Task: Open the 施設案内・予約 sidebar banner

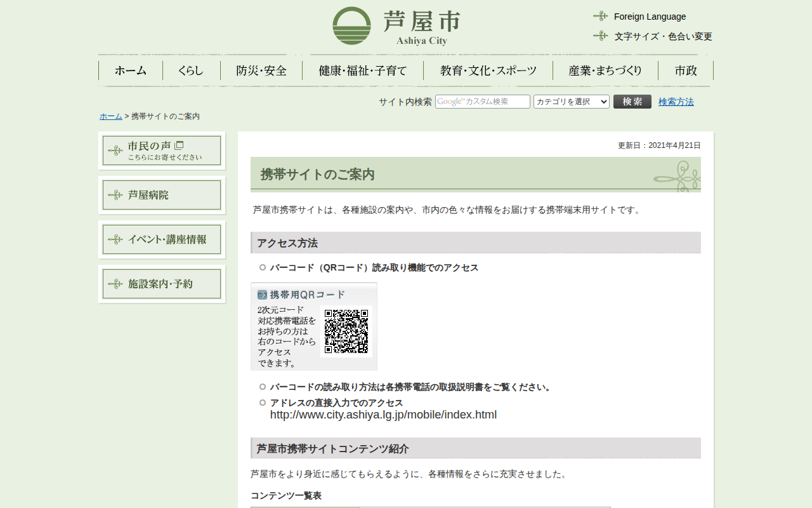Action: (162, 284)
